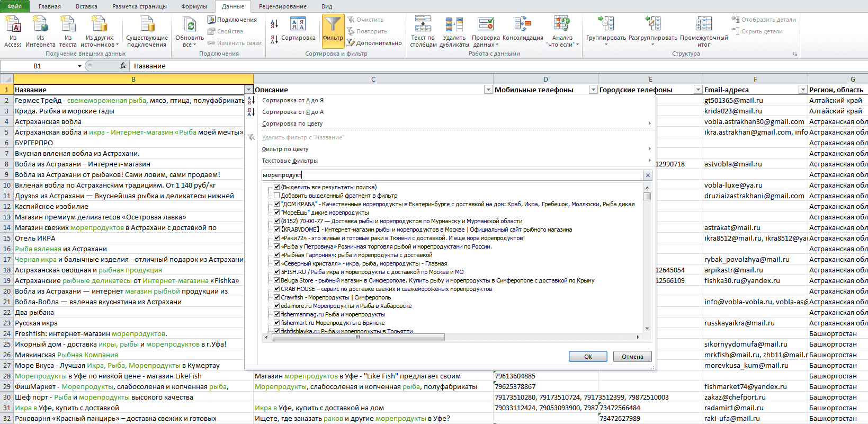Open the Файл tab
The height and width of the screenshot is (424, 868).
pos(15,6)
